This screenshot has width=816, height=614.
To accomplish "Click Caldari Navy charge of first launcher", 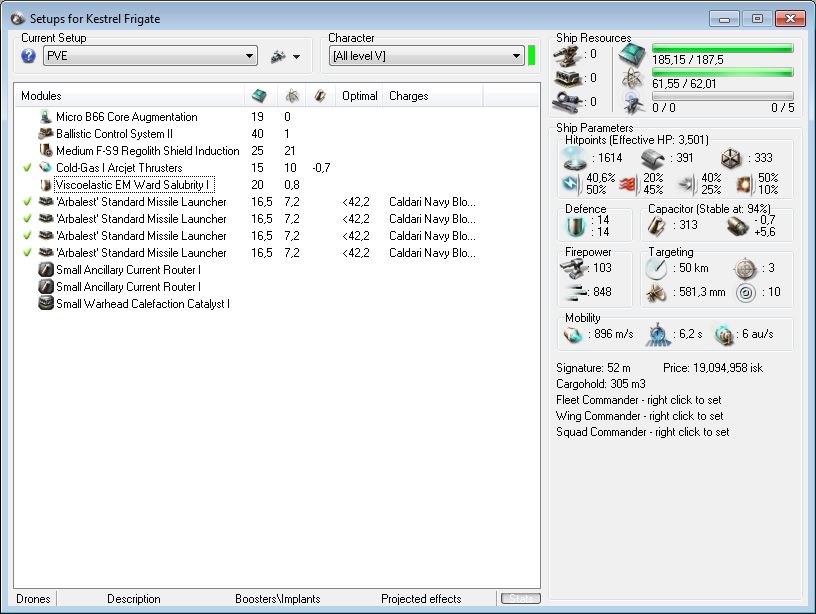I will (432, 201).
